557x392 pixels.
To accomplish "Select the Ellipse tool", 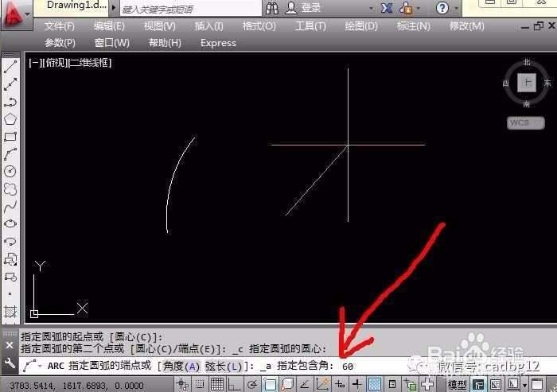I will pyautogui.click(x=10, y=223).
